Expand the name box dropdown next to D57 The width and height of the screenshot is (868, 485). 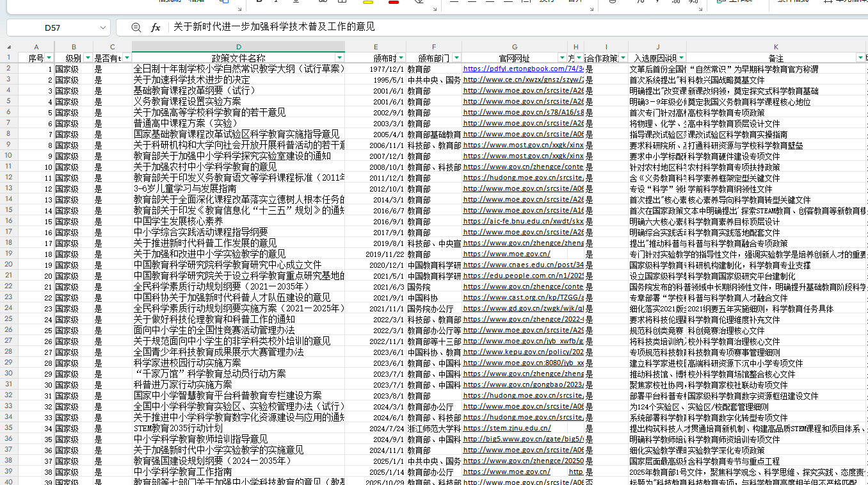(x=104, y=28)
